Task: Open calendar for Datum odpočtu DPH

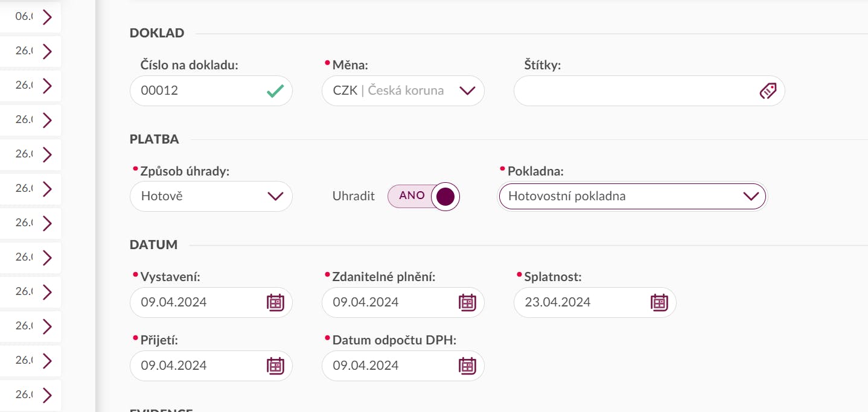Action: (467, 366)
